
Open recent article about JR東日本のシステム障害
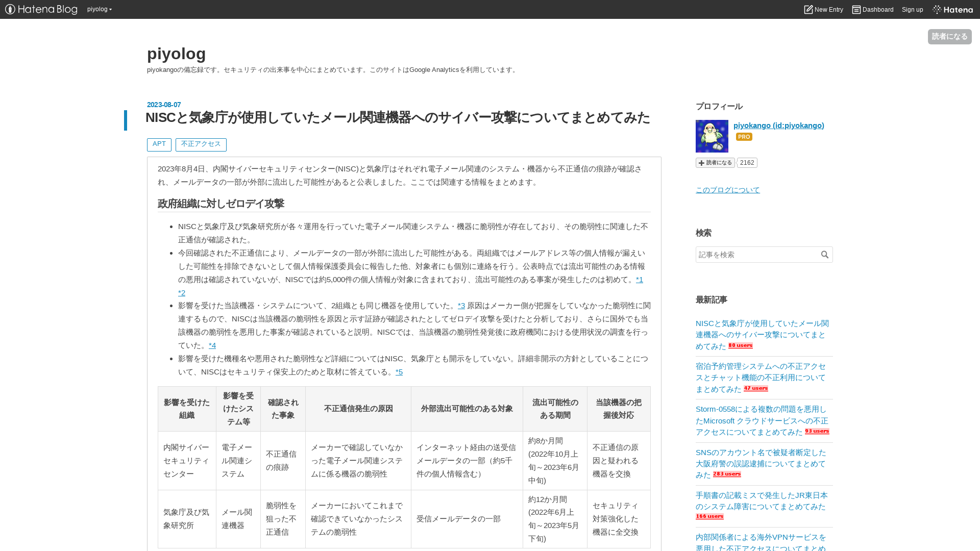point(762,501)
